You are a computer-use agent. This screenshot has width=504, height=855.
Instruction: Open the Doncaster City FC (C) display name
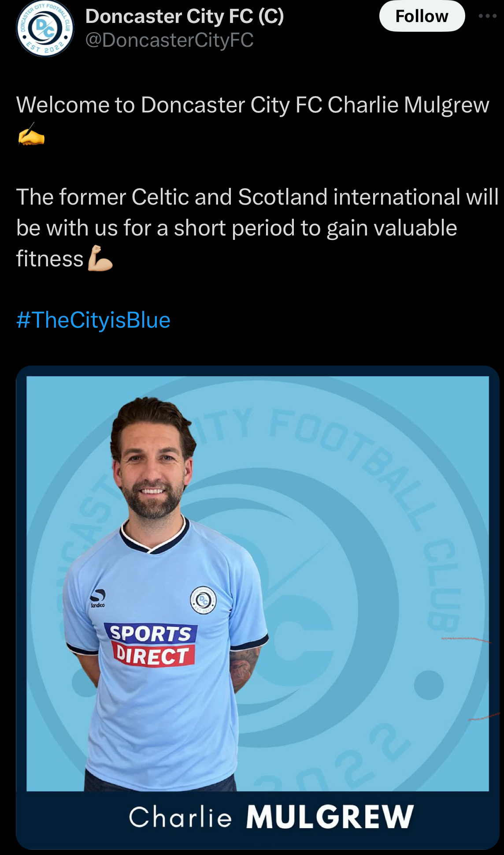pyautogui.click(x=185, y=16)
